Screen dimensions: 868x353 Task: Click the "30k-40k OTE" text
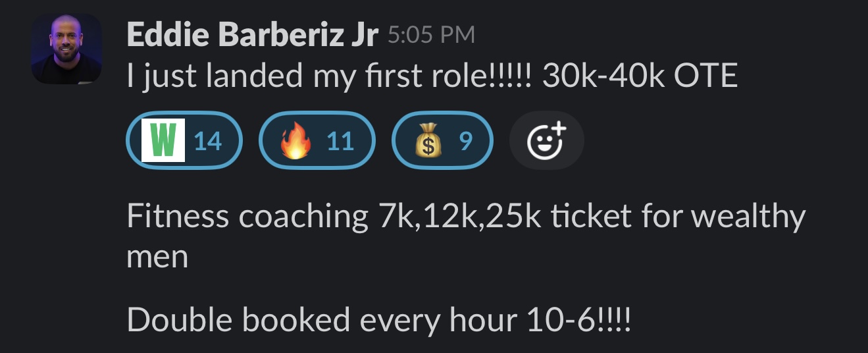tap(640, 77)
